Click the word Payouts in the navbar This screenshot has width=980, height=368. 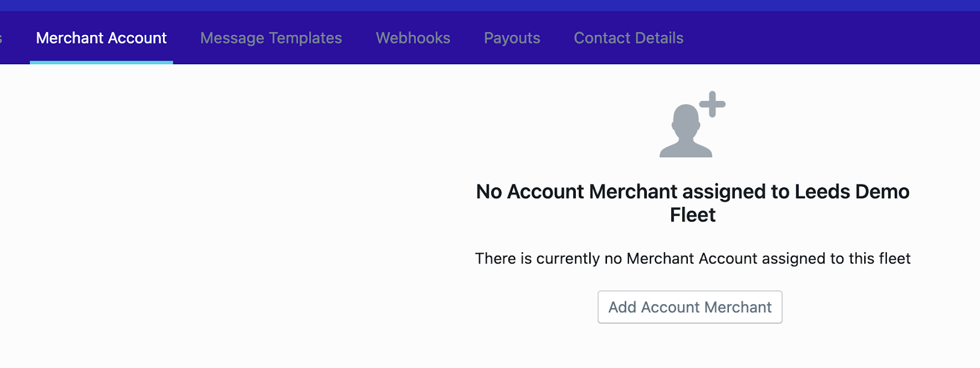pyautogui.click(x=511, y=38)
